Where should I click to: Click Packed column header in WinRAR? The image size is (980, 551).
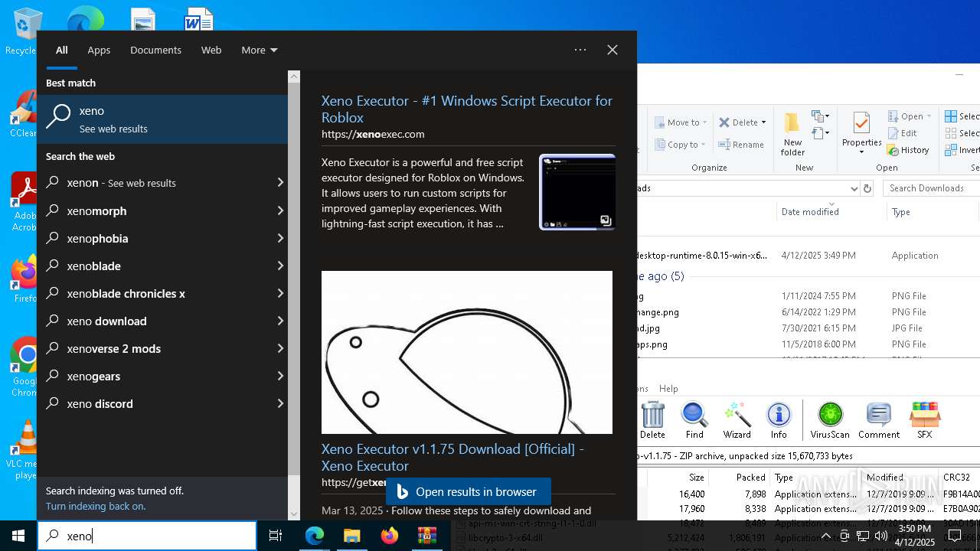pyautogui.click(x=750, y=478)
